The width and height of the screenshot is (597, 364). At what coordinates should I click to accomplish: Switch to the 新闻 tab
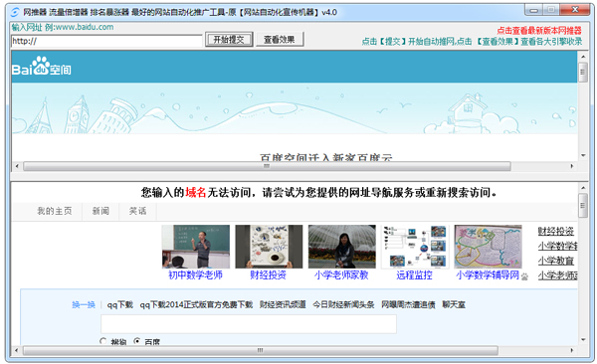(100, 211)
